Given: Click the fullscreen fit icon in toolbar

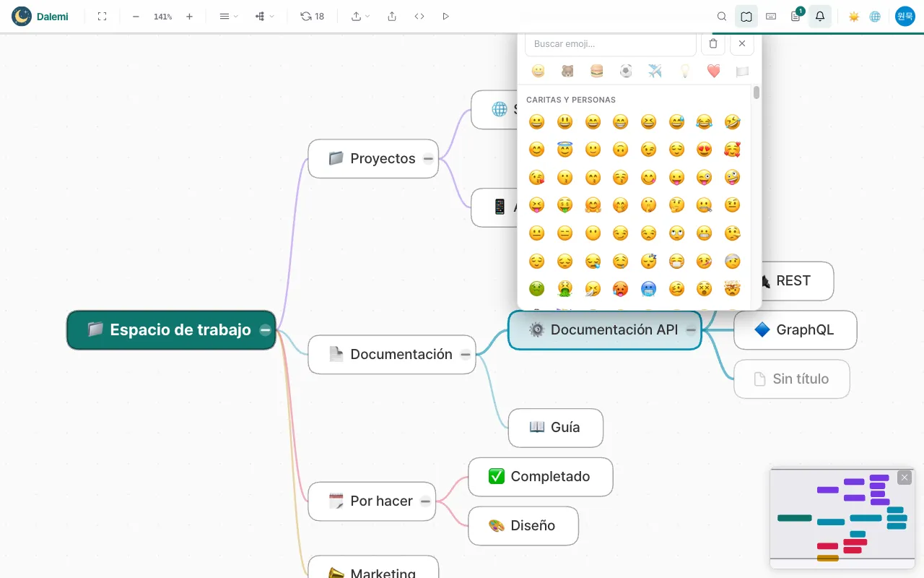Looking at the screenshot, I should 102,16.
